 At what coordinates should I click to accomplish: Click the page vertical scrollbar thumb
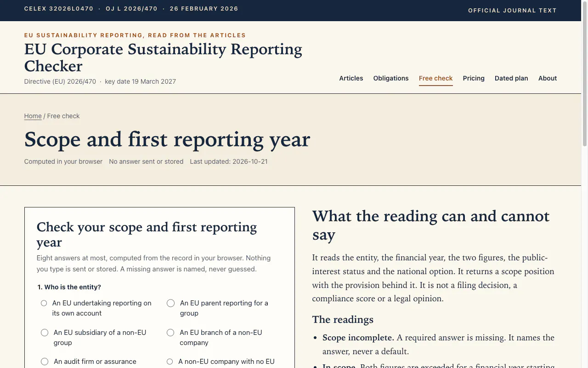584,74
